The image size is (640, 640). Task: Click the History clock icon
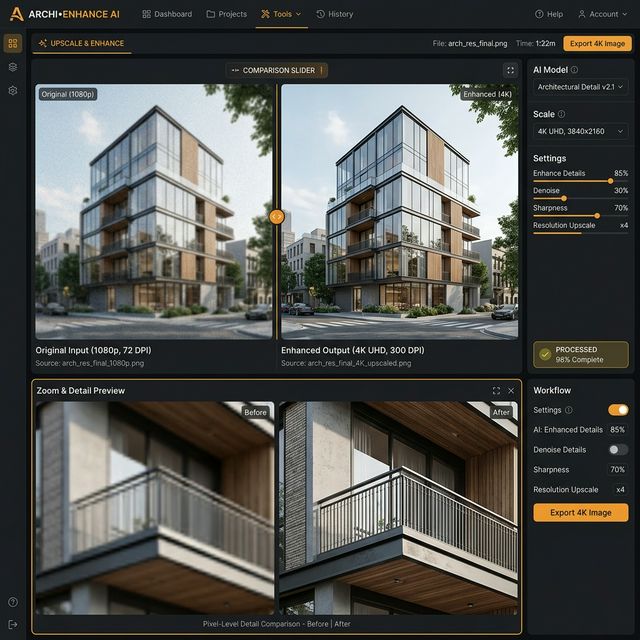pyautogui.click(x=320, y=14)
